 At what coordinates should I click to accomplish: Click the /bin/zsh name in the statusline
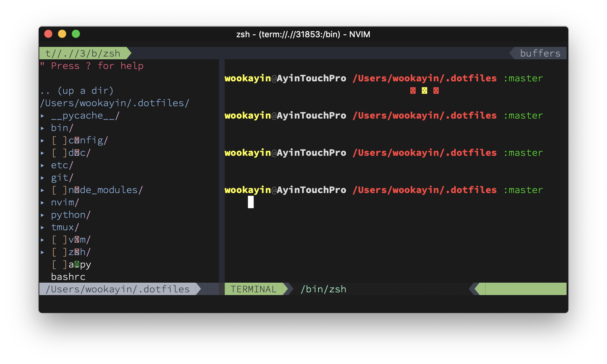[x=323, y=289]
